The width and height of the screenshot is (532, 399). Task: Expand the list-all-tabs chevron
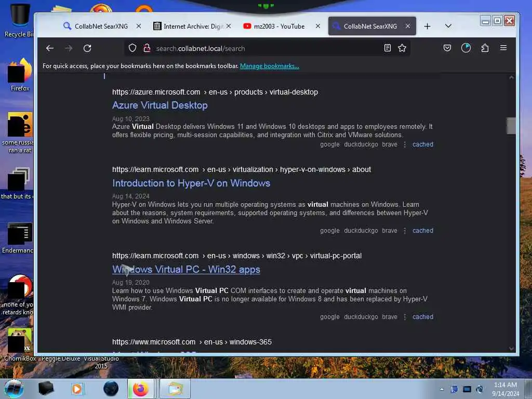click(448, 26)
